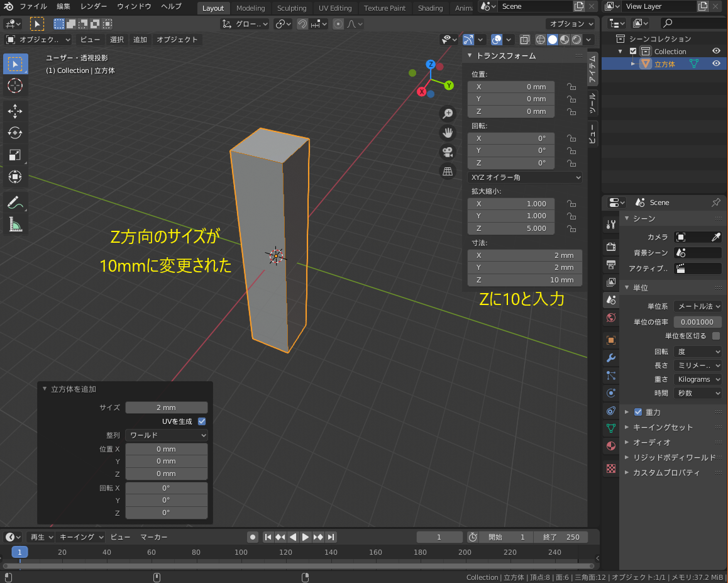Image resolution: width=728 pixels, height=583 pixels.
Task: Open the World properties tab icon
Action: click(611, 318)
